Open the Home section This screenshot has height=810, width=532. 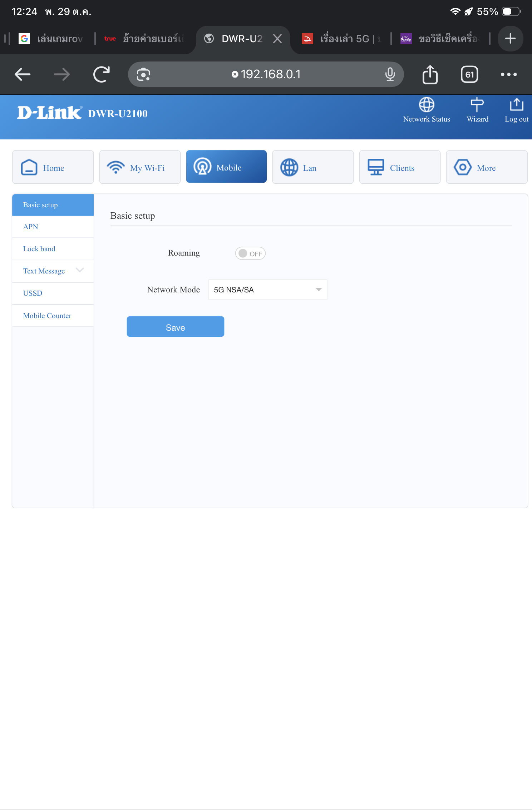(x=53, y=167)
